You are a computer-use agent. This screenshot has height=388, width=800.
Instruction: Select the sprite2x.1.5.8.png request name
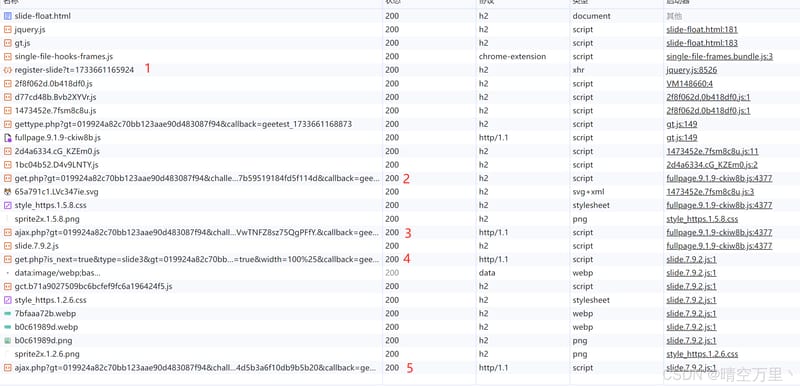click(47, 219)
